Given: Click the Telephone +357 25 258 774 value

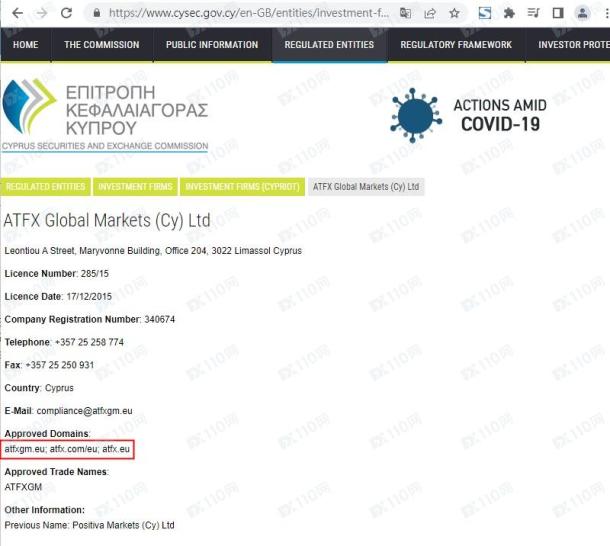Looking at the screenshot, I should [x=89, y=342].
